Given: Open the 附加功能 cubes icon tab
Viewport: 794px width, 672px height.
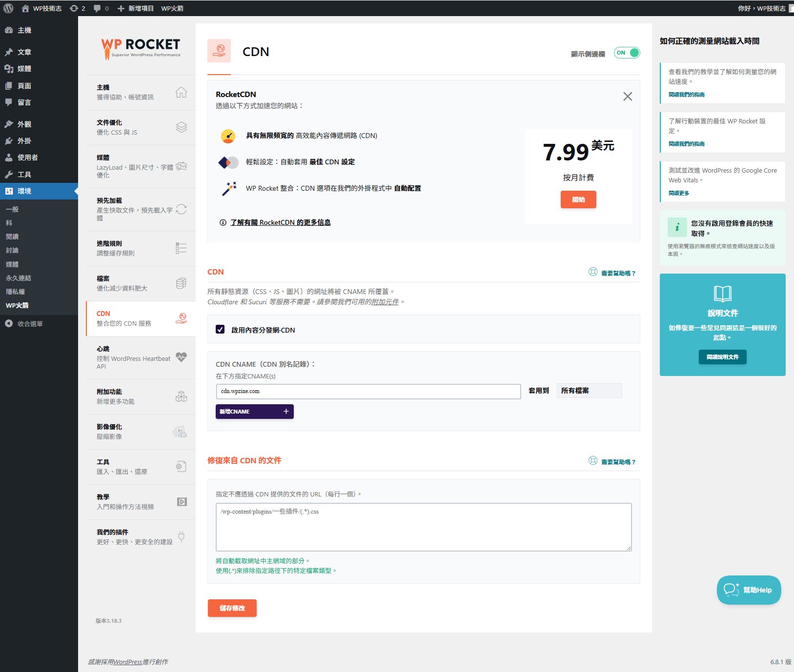Looking at the screenshot, I should 181,396.
